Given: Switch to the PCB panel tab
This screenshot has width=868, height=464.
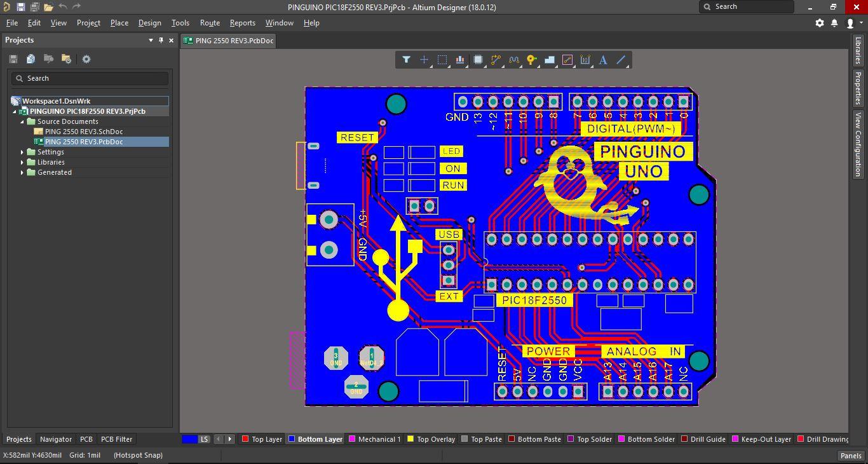Looking at the screenshot, I should [x=86, y=439].
